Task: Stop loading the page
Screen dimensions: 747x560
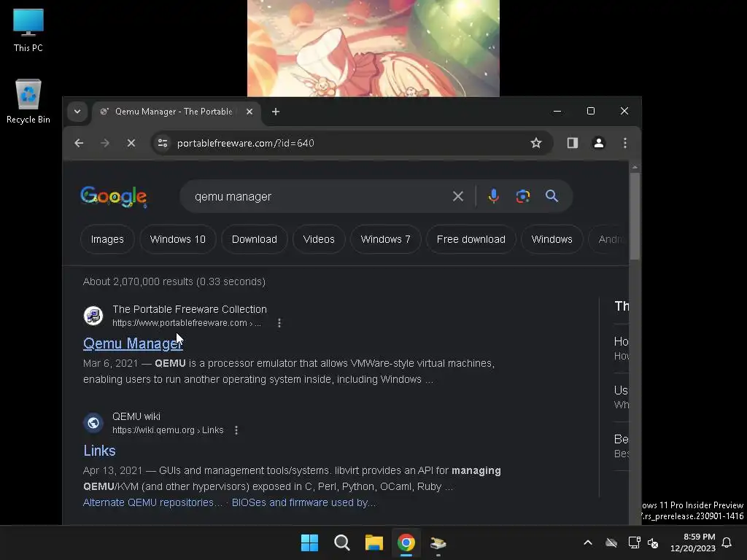Action: [x=131, y=143]
